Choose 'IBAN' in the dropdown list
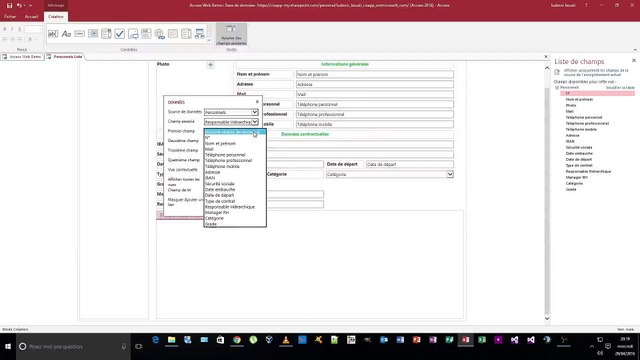The width and height of the screenshot is (640, 360). click(235, 178)
